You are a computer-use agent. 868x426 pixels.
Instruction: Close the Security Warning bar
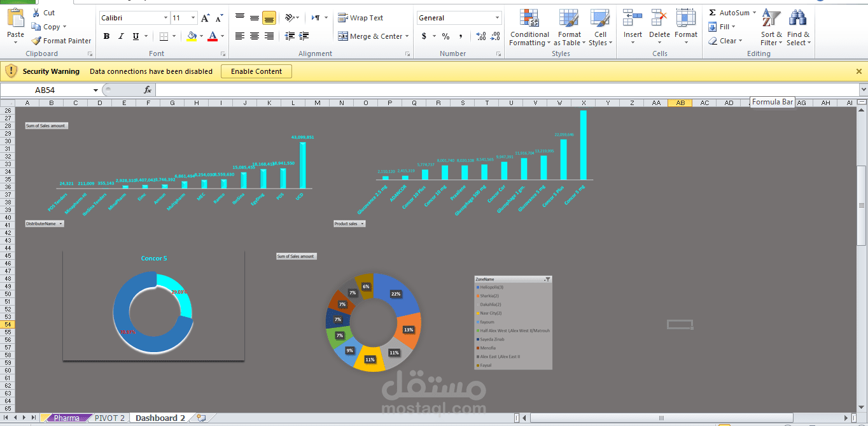859,71
